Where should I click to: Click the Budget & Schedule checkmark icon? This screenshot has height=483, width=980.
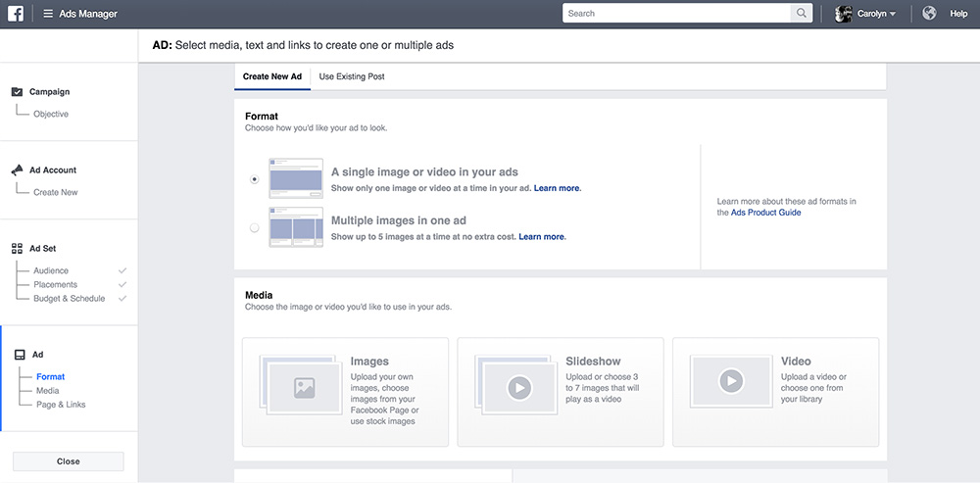(x=122, y=299)
